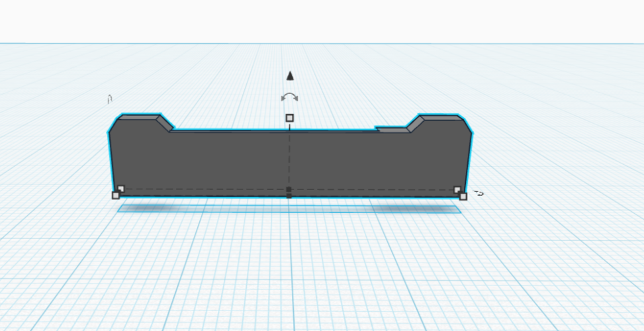644x331 pixels.
Task: Select the upper black midpoint handle at bottom center
Action: tap(289, 189)
